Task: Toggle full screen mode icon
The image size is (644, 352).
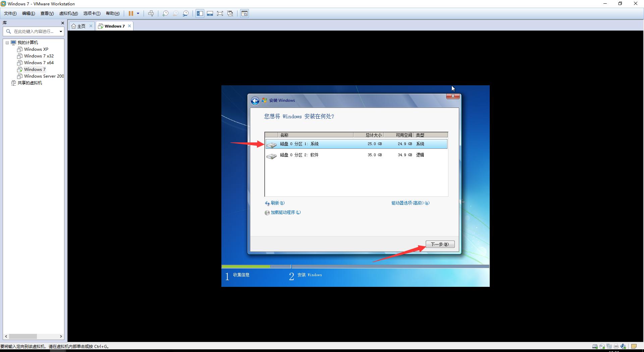Action: 220,13
